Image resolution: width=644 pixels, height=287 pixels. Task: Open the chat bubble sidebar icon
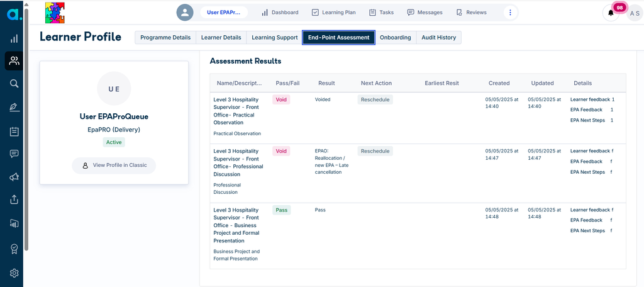click(x=14, y=154)
